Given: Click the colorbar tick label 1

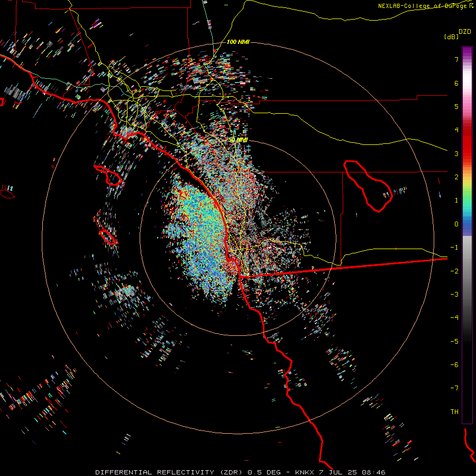Looking at the screenshot, I should (x=456, y=200).
